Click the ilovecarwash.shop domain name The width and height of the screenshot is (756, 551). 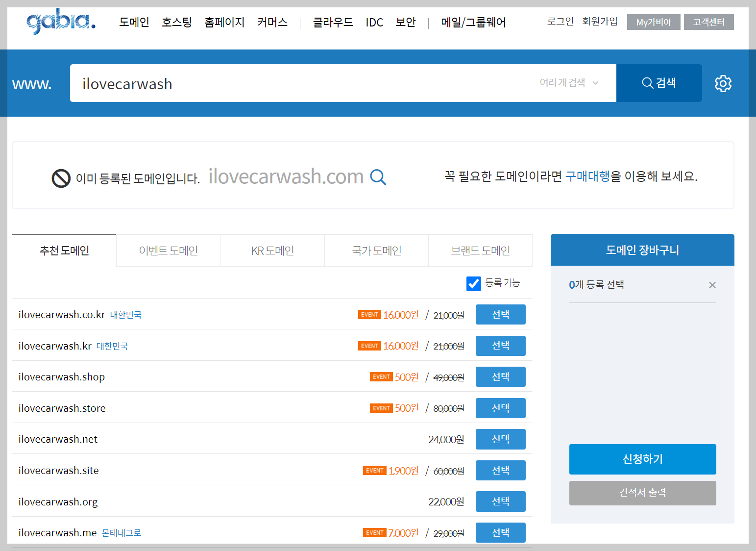pyautogui.click(x=62, y=377)
